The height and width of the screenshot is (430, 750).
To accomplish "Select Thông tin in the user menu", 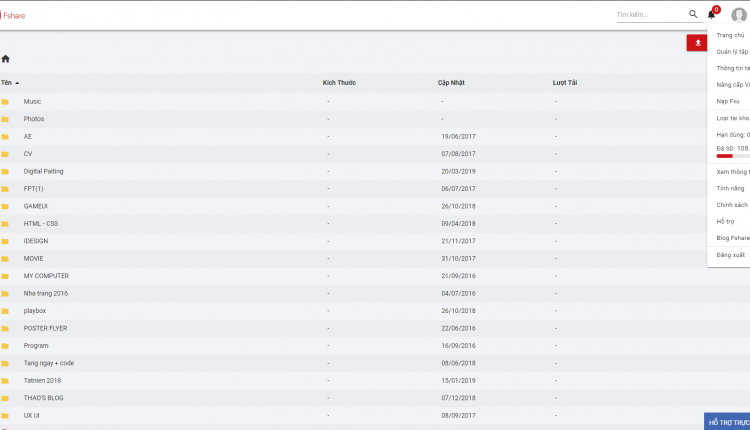I will pyautogui.click(x=733, y=68).
